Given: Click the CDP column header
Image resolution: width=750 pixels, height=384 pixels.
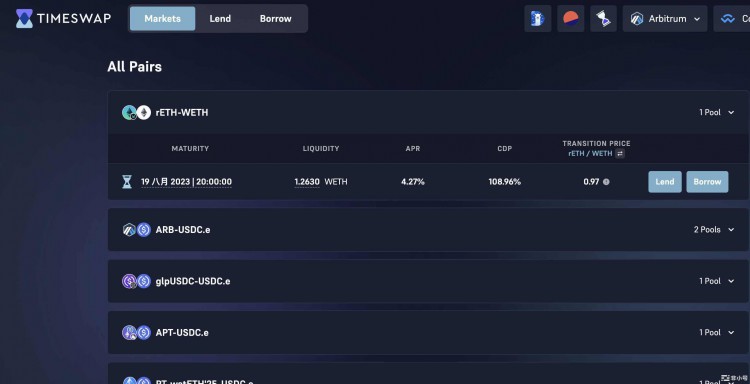Looking at the screenshot, I should click(x=505, y=149).
